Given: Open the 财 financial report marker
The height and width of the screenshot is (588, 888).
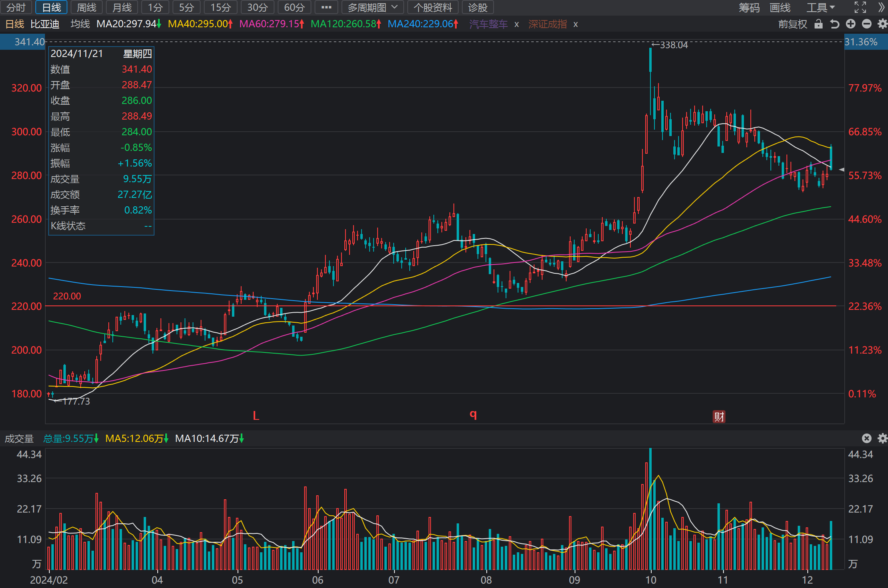Looking at the screenshot, I should [719, 417].
